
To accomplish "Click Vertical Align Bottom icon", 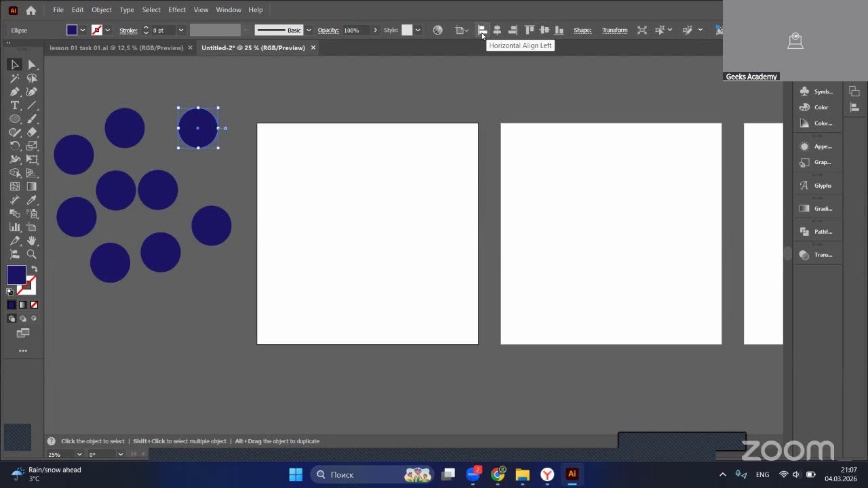I will (559, 30).
